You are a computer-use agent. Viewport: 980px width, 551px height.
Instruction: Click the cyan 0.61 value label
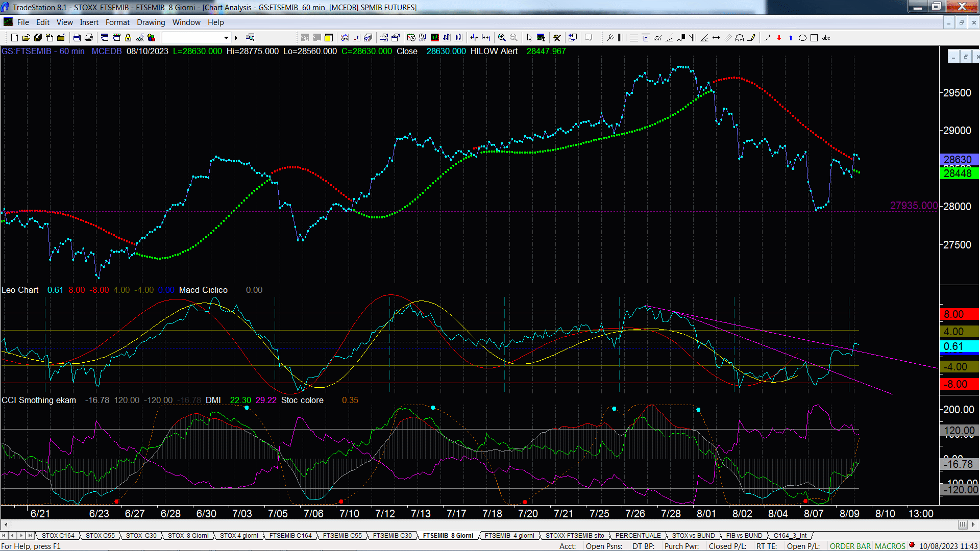958,347
